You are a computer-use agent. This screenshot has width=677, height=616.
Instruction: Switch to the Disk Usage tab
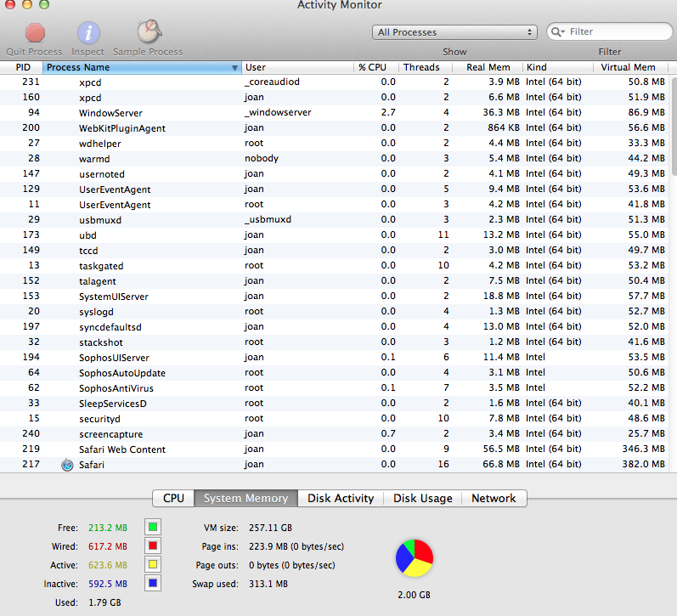click(423, 498)
